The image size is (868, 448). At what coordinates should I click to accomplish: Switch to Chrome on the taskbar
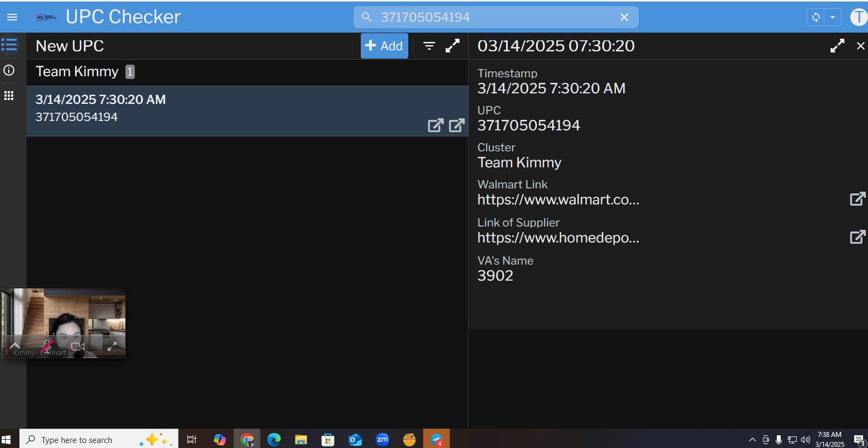tap(247, 440)
